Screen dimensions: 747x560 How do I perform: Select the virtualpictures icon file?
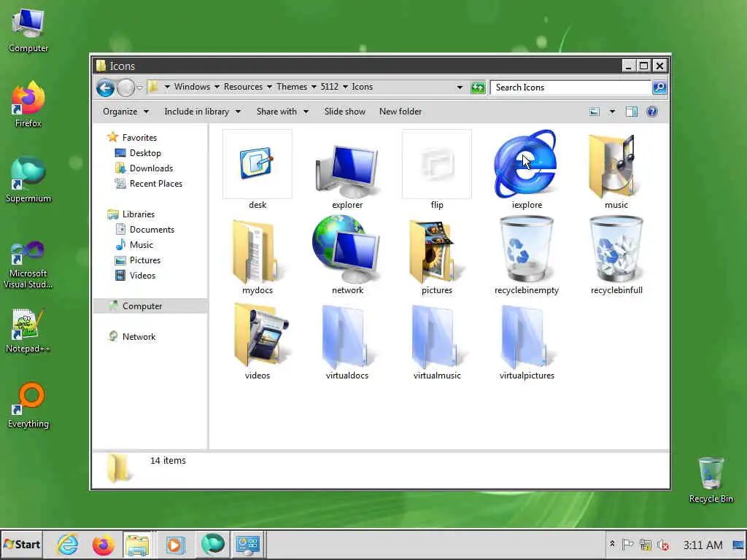tap(526, 337)
